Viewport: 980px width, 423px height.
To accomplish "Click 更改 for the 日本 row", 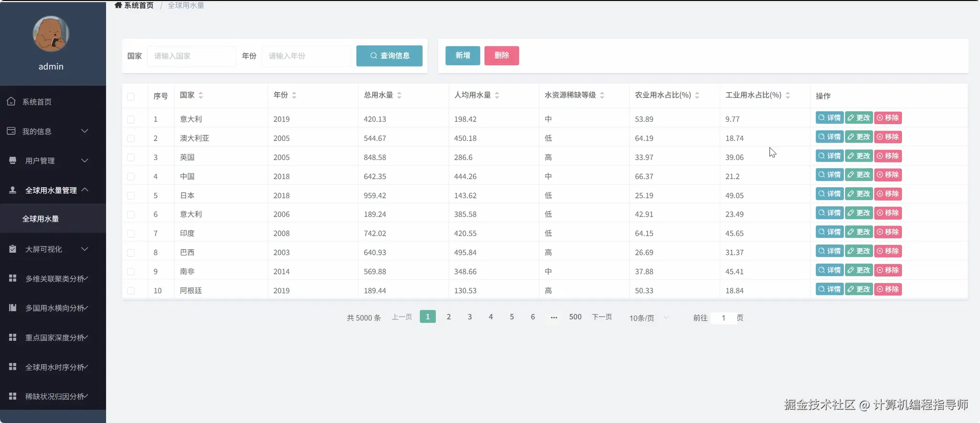I will click(x=859, y=194).
